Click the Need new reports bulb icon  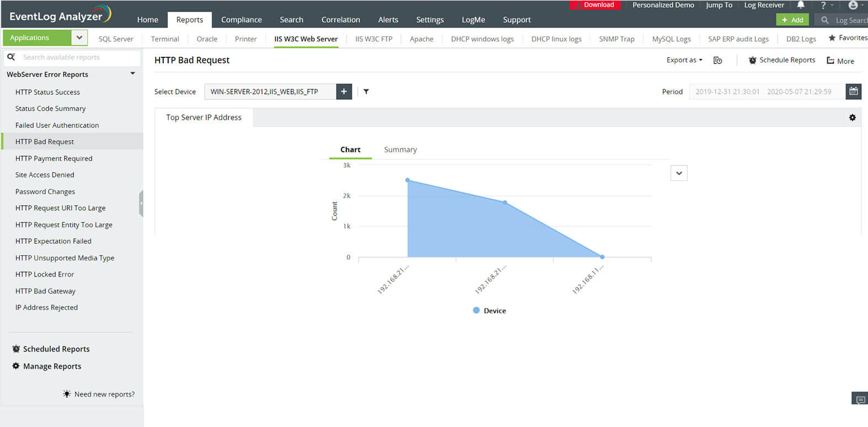[x=67, y=394]
